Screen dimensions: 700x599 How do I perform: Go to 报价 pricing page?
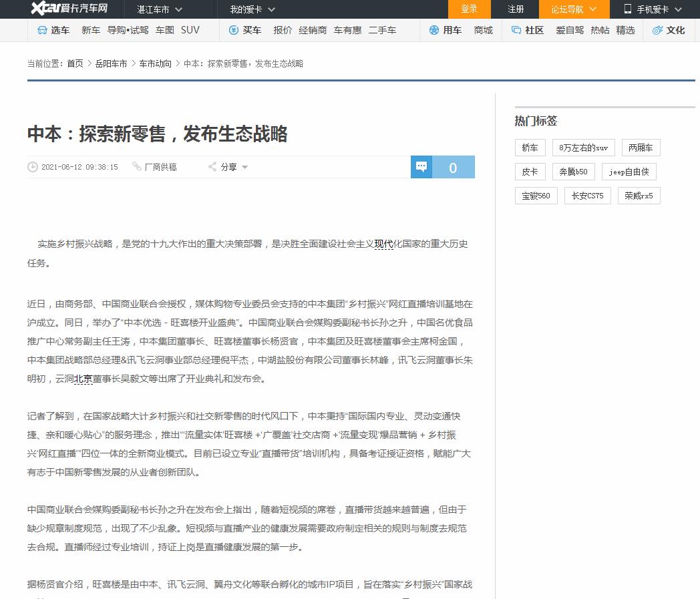click(283, 30)
